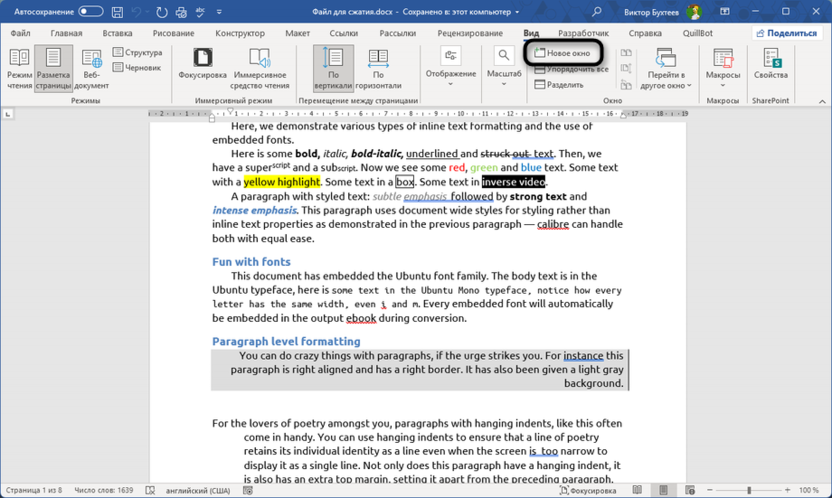This screenshot has height=498, width=832.
Task: Click the Поделиться share button
Action: [786, 33]
